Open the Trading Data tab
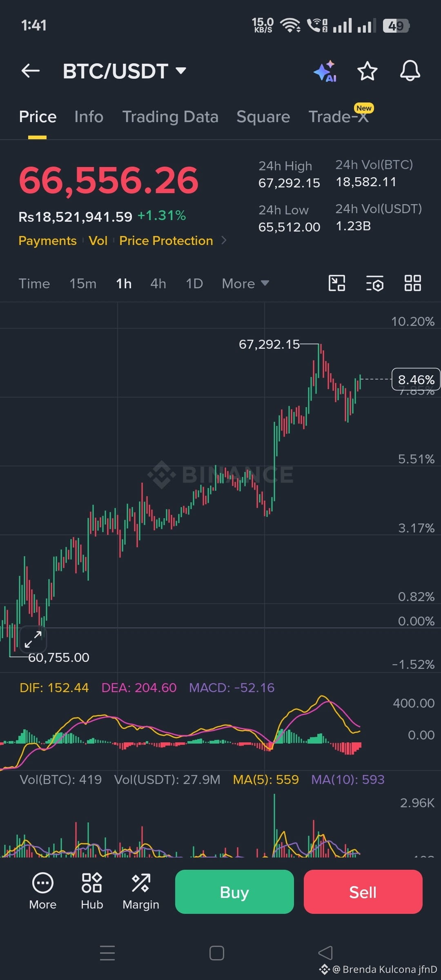Viewport: 441px width, 980px height. (170, 117)
